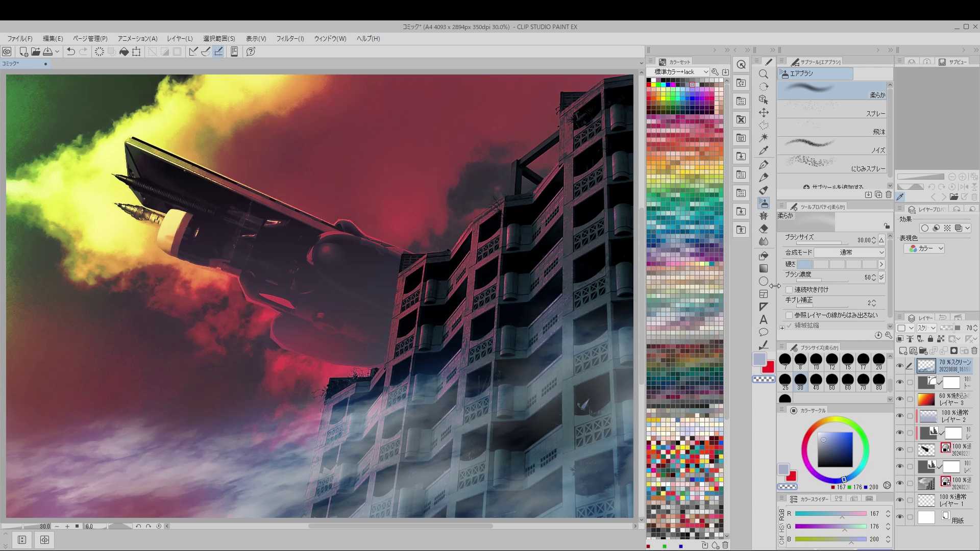This screenshot has height=551, width=980.
Task: Click the R color slider
Action: (x=830, y=514)
